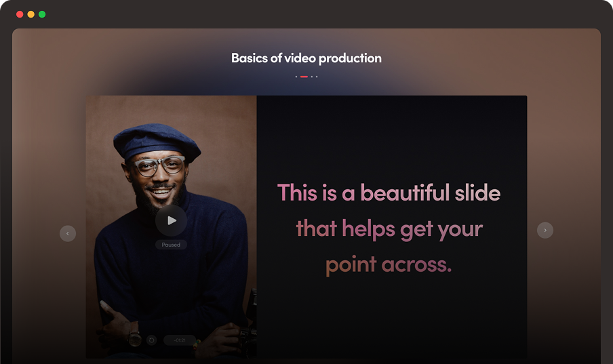Image resolution: width=613 pixels, height=364 pixels.
Task: Click the Paused status label
Action: [171, 245]
